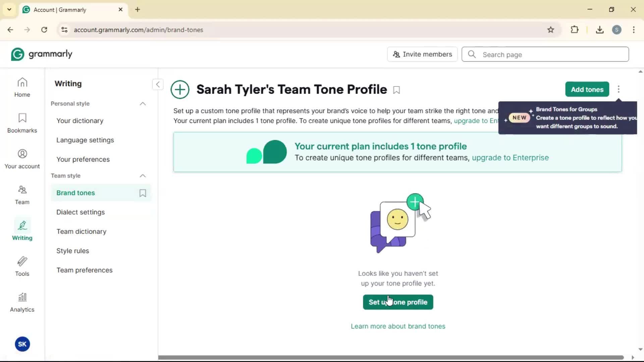This screenshot has width=644, height=362.
Task: Click the green plus circle icon
Action: [180, 89]
